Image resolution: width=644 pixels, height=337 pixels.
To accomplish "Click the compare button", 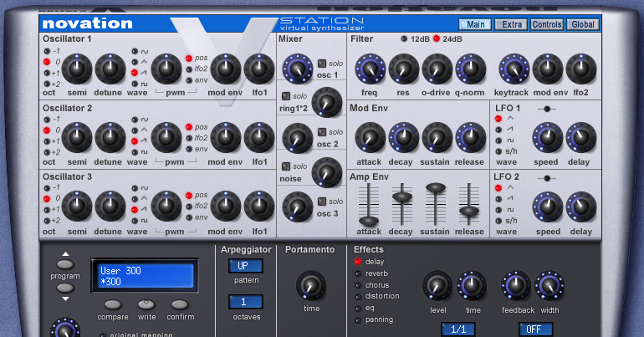I will coord(113,304).
